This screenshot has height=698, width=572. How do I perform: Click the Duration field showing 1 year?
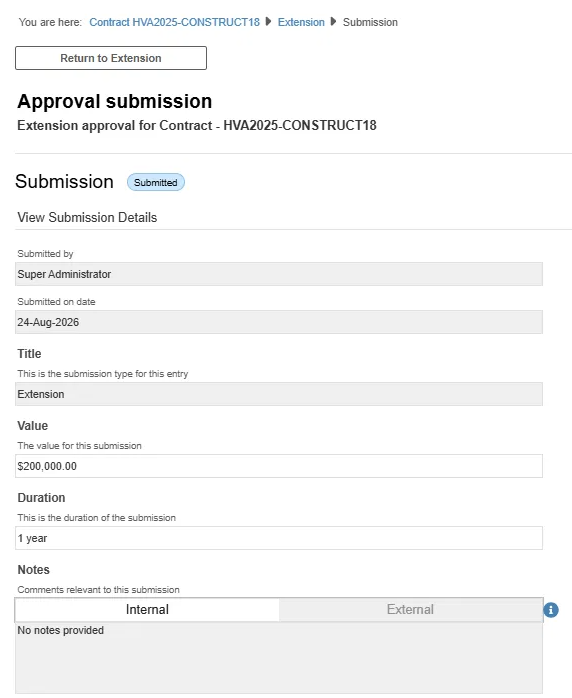coord(279,538)
